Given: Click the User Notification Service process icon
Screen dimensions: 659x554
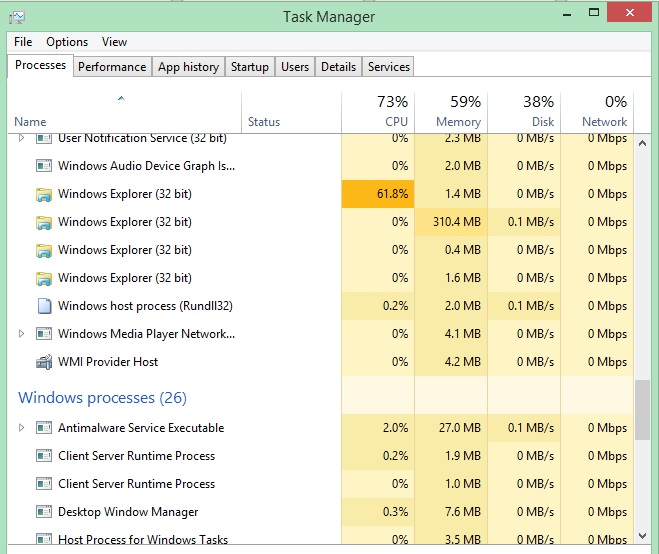Looking at the screenshot, I should [44, 138].
